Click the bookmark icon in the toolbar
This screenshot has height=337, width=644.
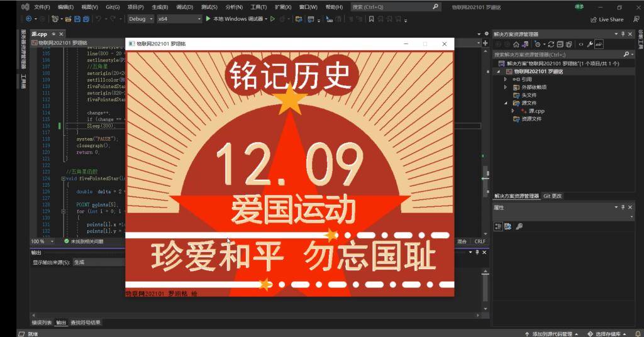tap(372, 19)
